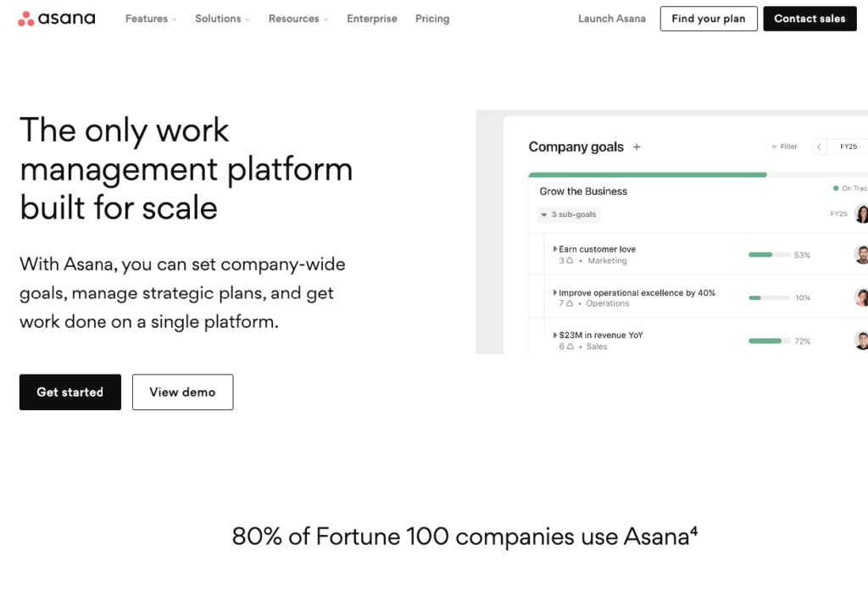The width and height of the screenshot is (868, 589).
Task: Click the Get started button
Action: (70, 392)
